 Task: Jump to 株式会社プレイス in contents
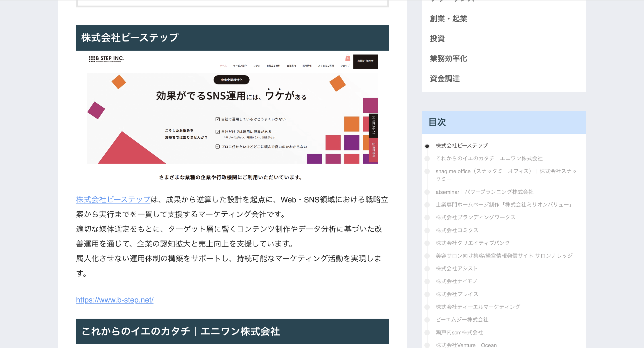tap(457, 294)
